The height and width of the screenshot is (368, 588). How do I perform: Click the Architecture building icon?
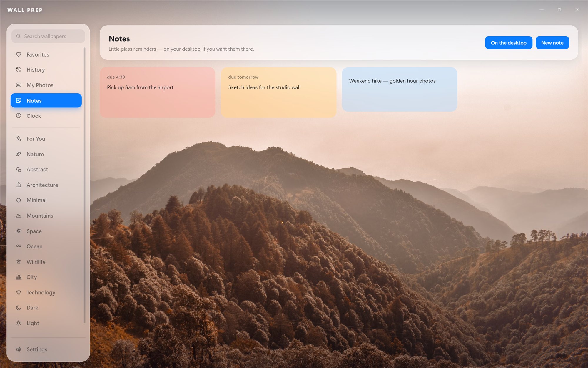coord(19,185)
